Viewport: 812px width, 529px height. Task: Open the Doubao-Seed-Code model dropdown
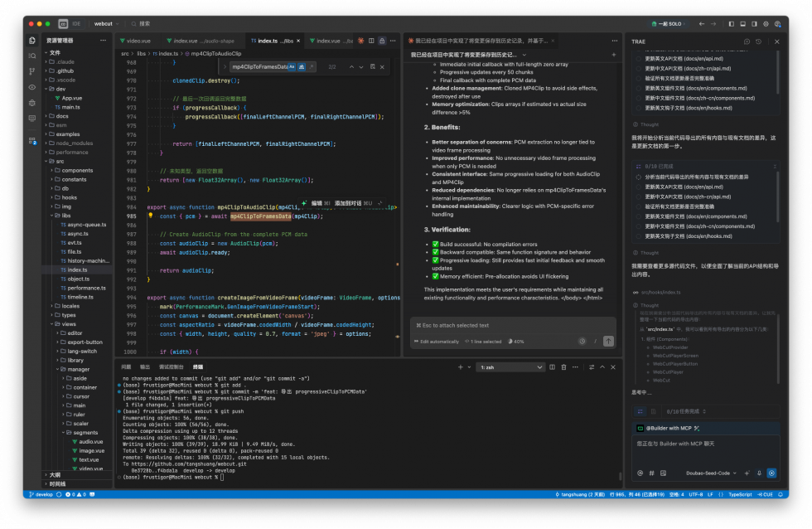click(x=709, y=473)
